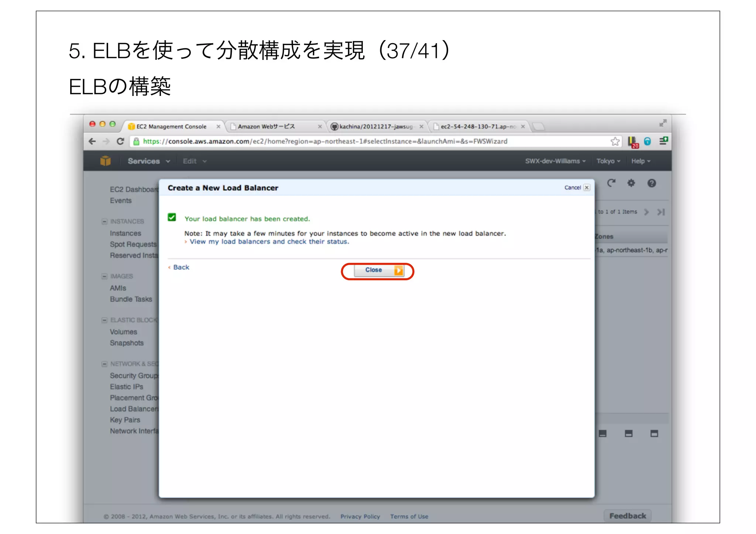Open the Terms of Use footer link
This screenshot has width=756, height=534.
click(x=409, y=517)
